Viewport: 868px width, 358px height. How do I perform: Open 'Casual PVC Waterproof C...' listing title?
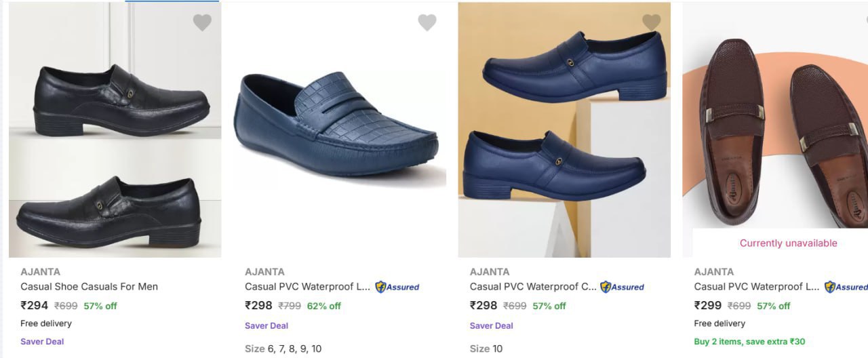533,287
